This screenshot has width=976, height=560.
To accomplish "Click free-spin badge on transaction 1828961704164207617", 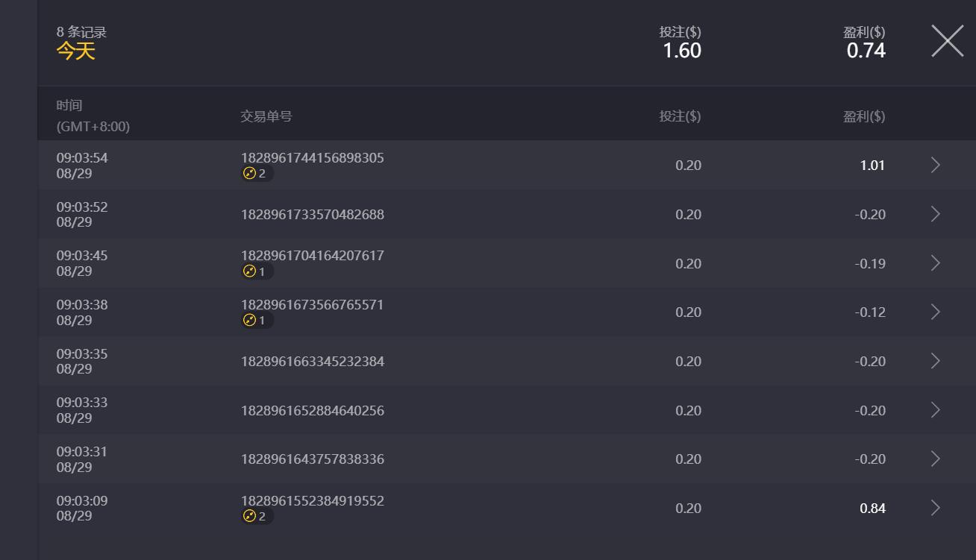I will [x=257, y=272].
